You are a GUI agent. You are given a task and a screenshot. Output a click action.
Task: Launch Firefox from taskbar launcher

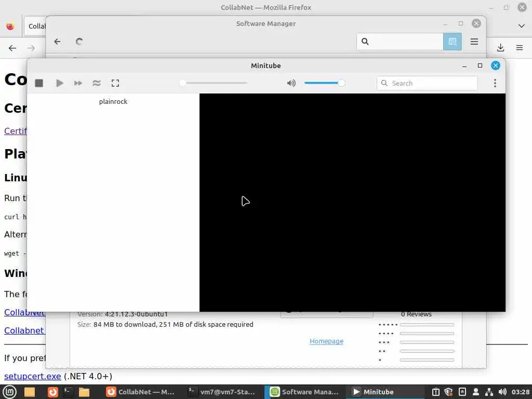[52, 392]
